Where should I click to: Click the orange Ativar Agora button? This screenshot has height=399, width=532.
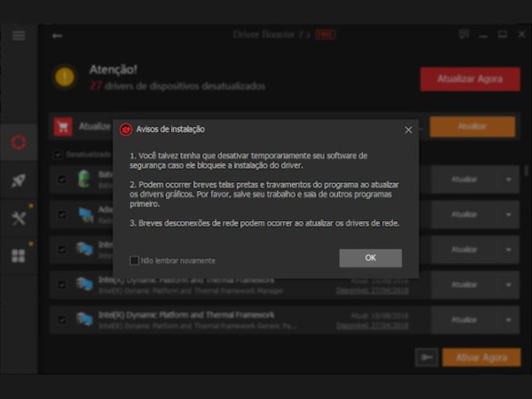481,357
